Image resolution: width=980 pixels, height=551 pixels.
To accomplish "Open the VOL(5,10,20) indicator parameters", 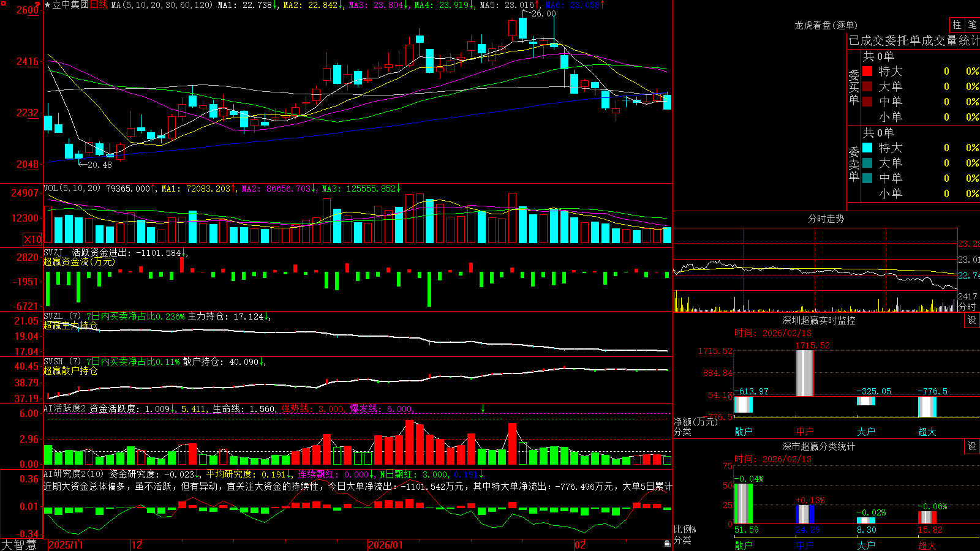I will pos(72,189).
